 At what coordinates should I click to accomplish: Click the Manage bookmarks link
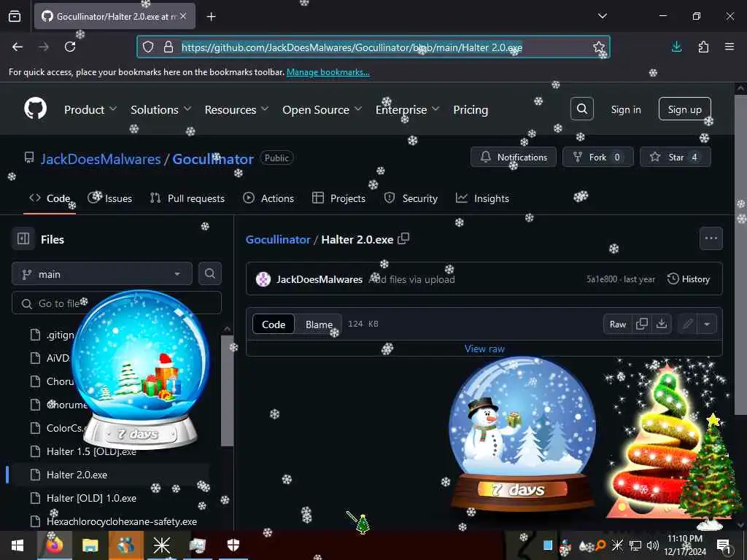pyautogui.click(x=328, y=72)
